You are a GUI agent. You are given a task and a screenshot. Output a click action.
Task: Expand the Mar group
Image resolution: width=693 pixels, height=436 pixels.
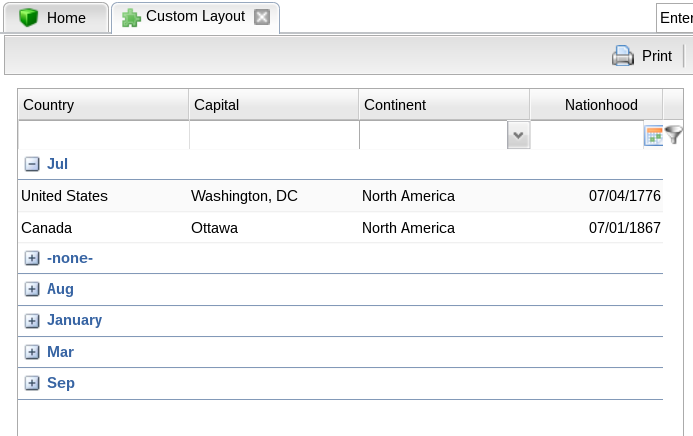click(x=32, y=352)
